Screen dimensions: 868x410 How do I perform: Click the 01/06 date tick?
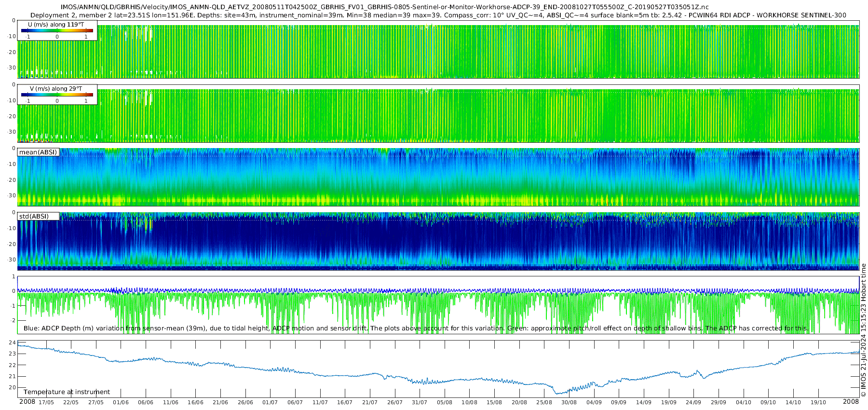click(121, 402)
